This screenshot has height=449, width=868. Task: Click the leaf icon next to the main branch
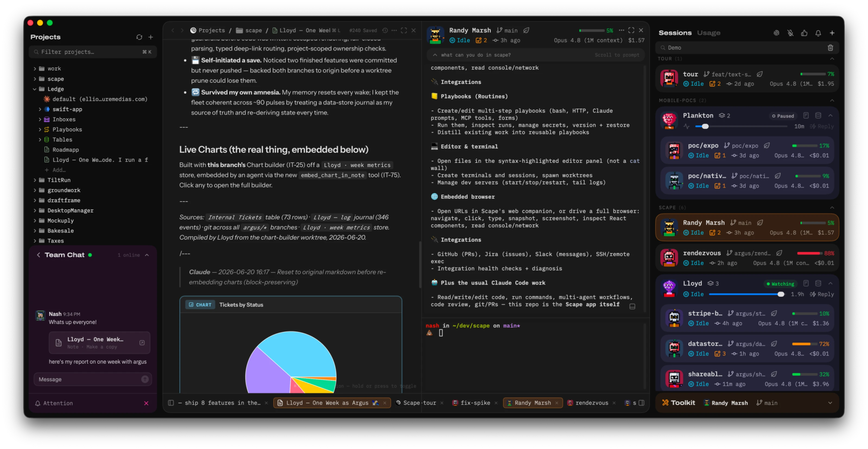(x=526, y=30)
